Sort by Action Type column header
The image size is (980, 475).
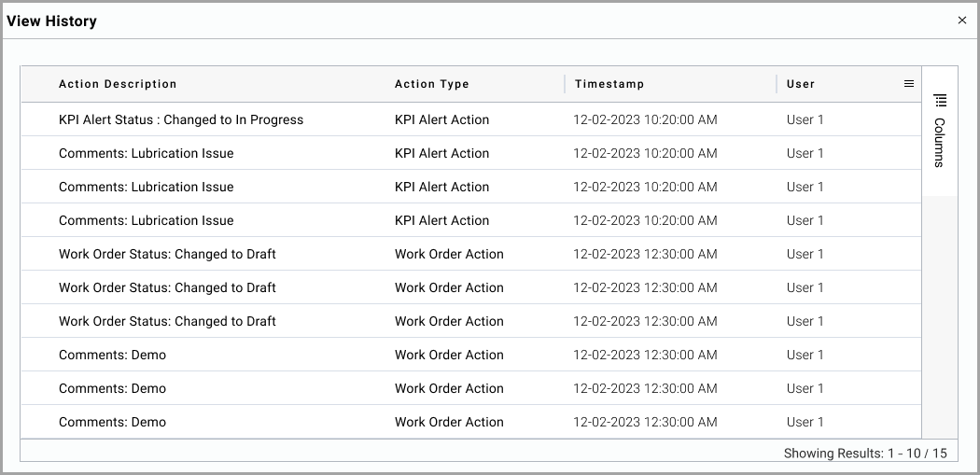(x=431, y=84)
